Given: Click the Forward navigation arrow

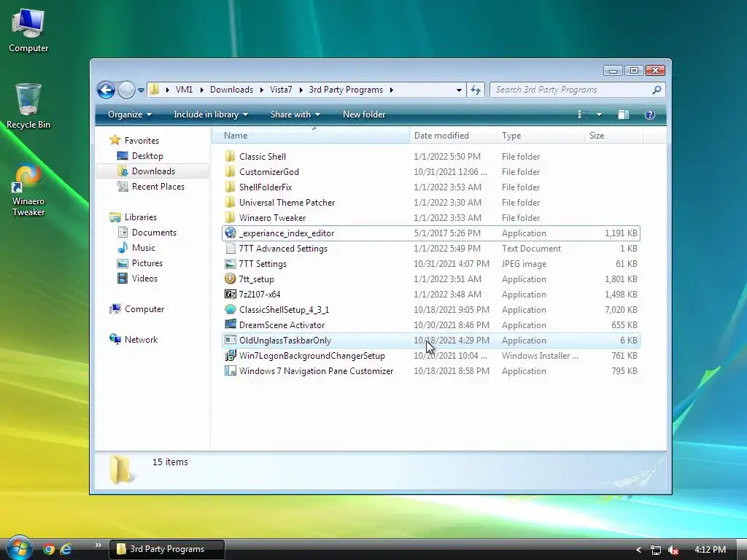Looking at the screenshot, I should click(126, 90).
